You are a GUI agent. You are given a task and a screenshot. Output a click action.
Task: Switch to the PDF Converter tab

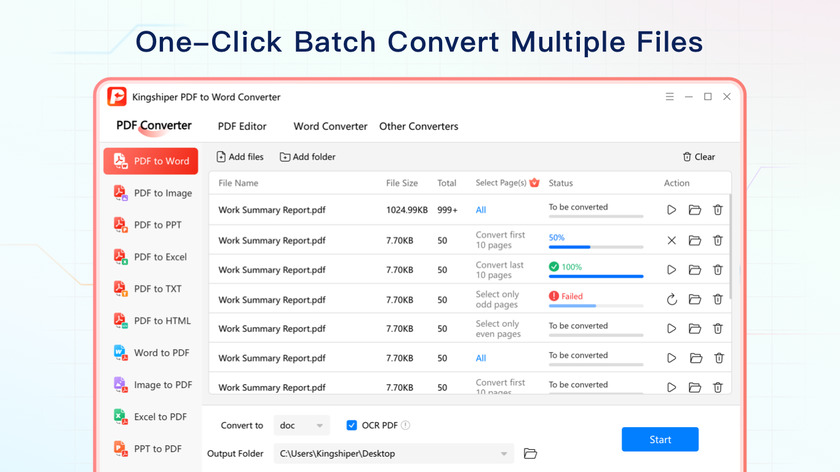pyautogui.click(x=154, y=126)
